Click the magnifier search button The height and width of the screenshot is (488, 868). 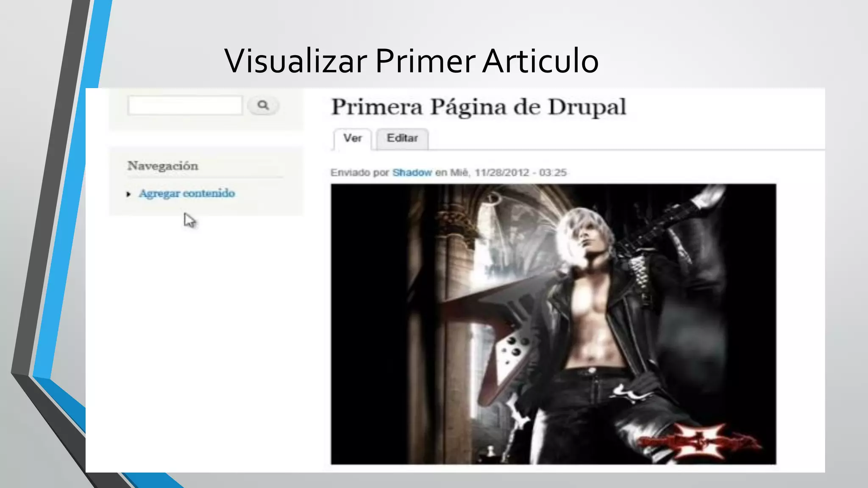pos(263,105)
